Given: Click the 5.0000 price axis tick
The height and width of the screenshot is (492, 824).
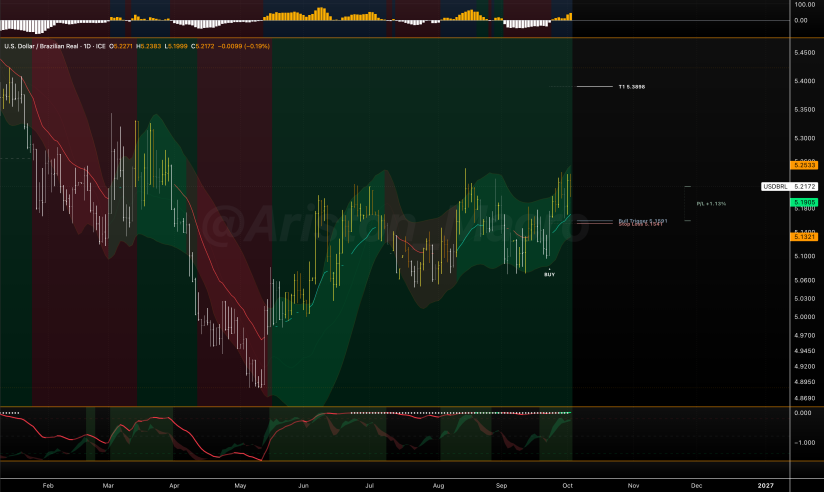Looking at the screenshot, I should 805,317.
